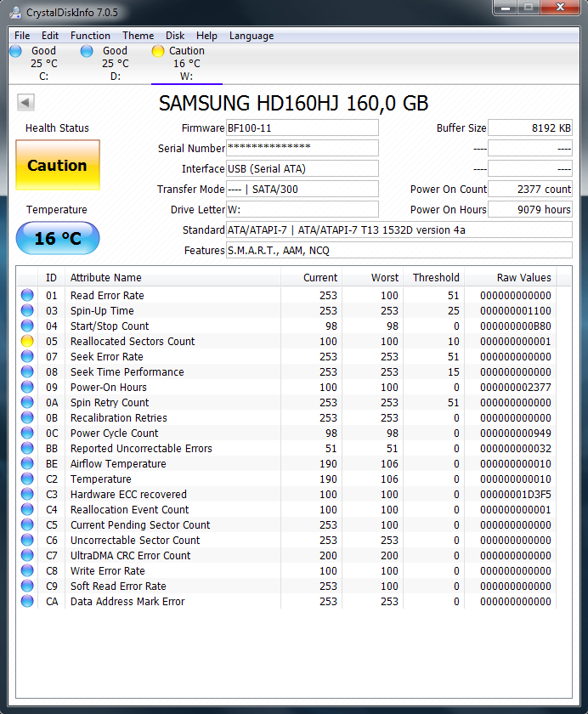Viewport: 588px width, 714px height.
Task: Click the Power On Count 2377 count field
Action: (x=530, y=189)
